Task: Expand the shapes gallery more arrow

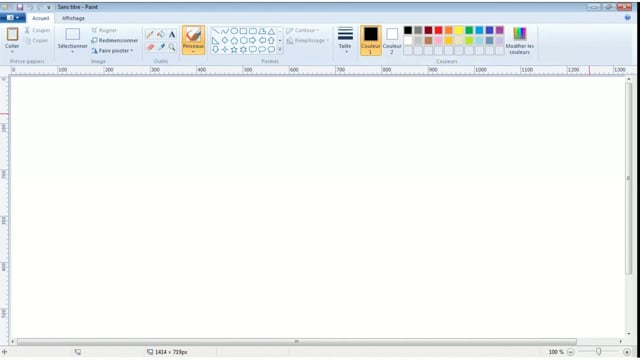Action: [x=280, y=50]
